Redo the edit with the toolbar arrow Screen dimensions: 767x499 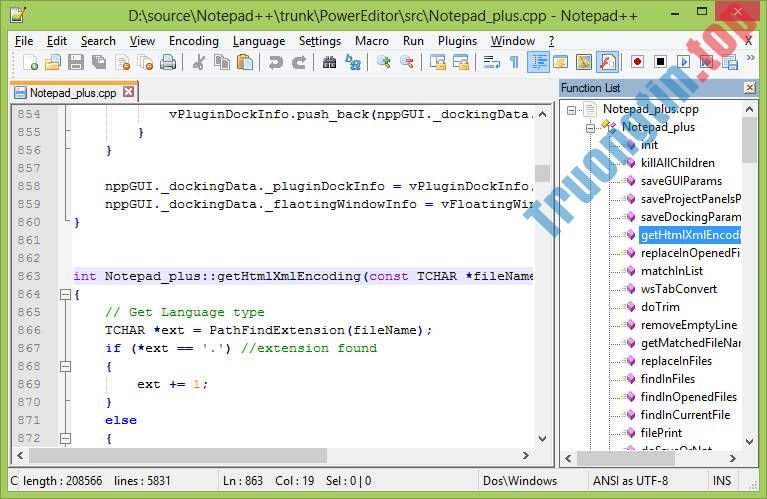click(x=299, y=63)
